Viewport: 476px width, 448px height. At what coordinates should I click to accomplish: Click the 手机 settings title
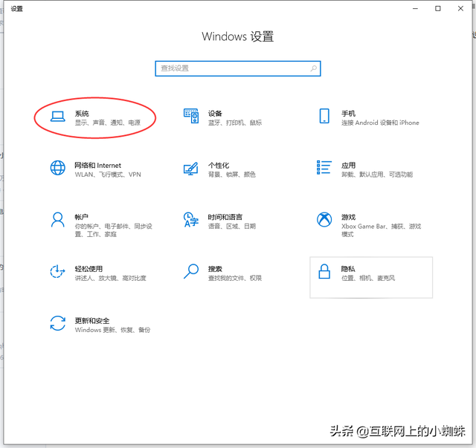[348, 114]
